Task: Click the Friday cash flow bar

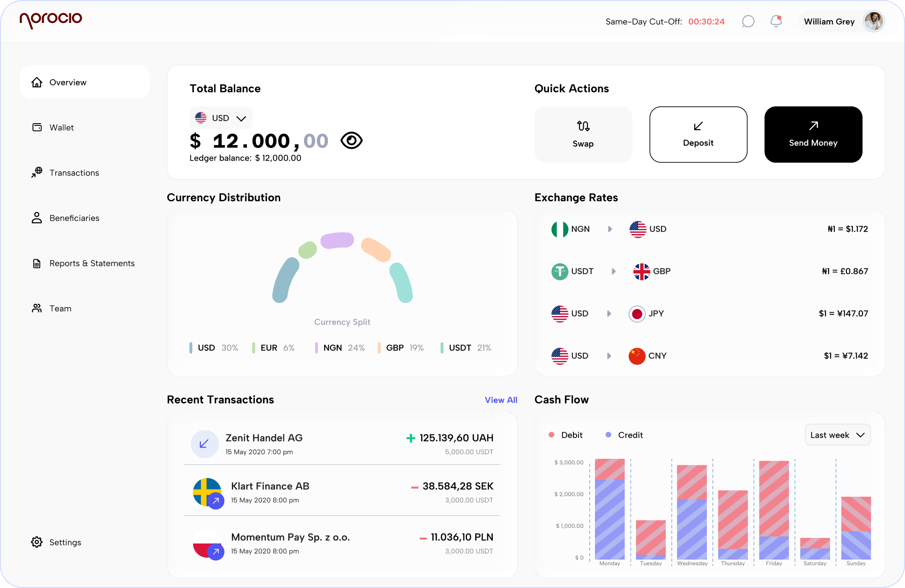Action: (x=774, y=510)
